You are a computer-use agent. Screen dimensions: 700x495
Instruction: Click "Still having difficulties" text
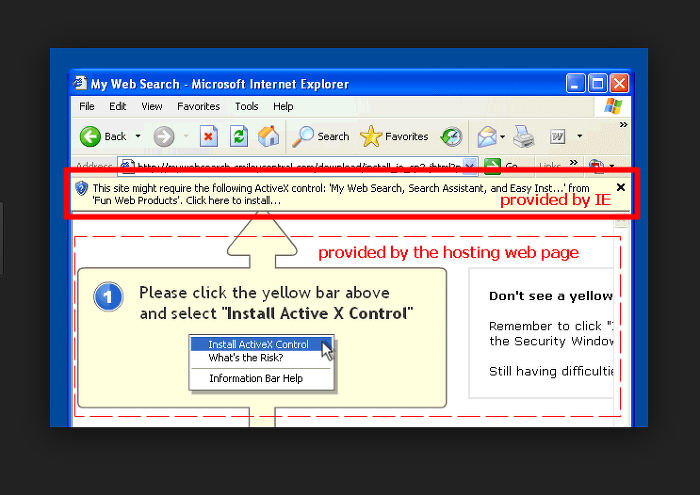[x=551, y=371]
